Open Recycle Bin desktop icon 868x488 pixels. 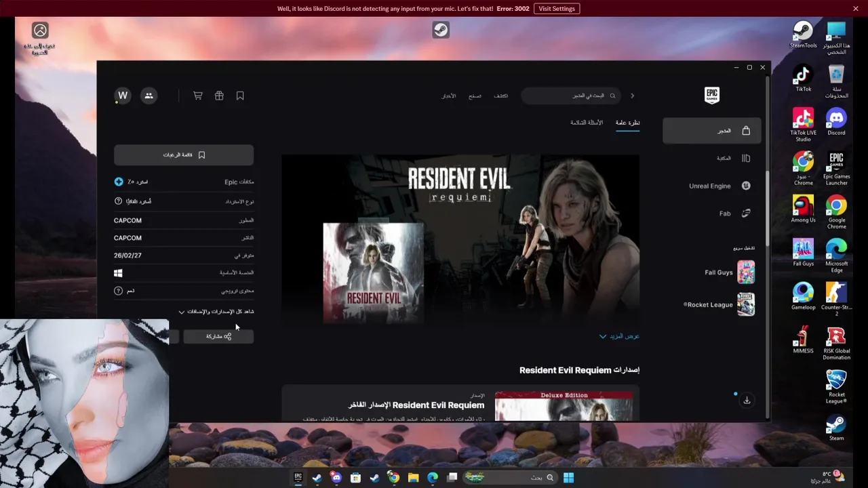pos(836,82)
